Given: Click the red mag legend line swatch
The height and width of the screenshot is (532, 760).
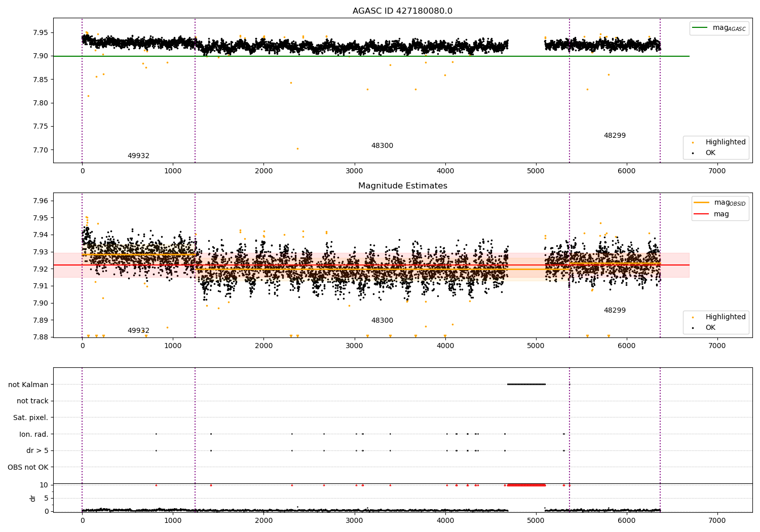Looking at the screenshot, I should coord(702,214).
